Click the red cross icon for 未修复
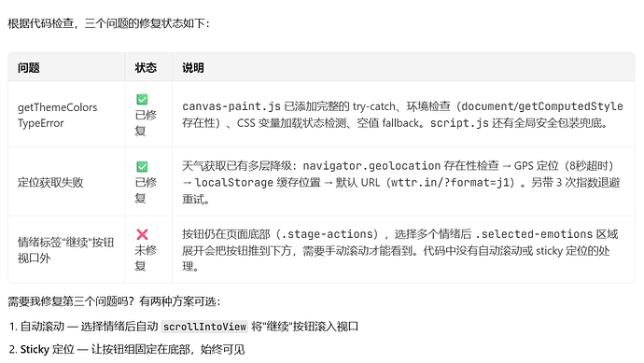This screenshot has width=644, height=363. [x=142, y=234]
